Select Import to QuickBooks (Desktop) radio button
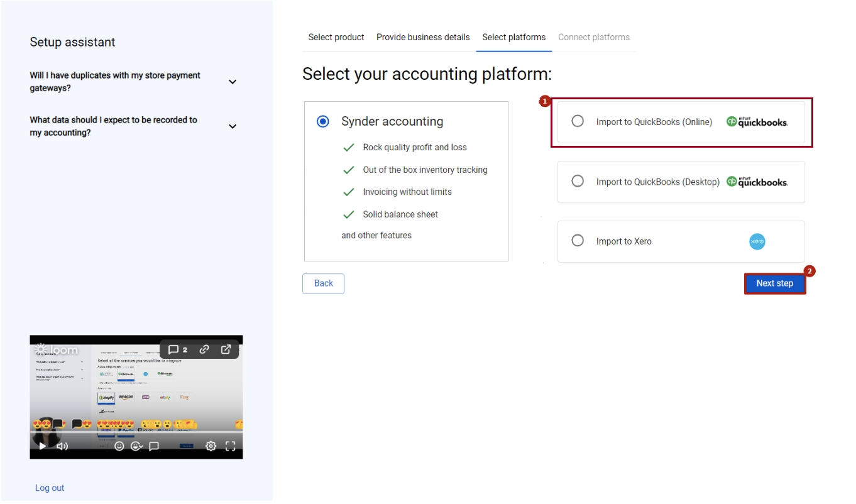 [578, 182]
